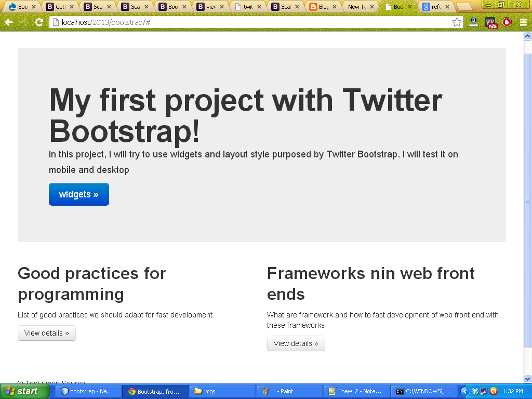Image resolution: width=532 pixels, height=399 pixels.
Task: Click the WR n/a extension icon
Action: click(490, 23)
